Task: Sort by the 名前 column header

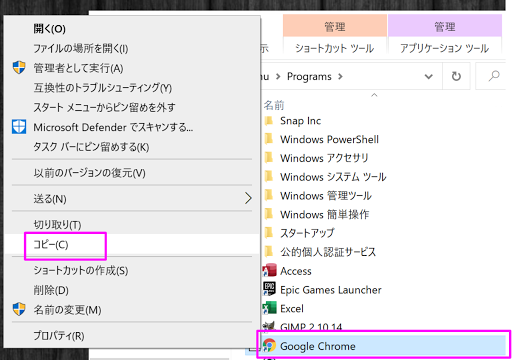Action: click(x=274, y=105)
